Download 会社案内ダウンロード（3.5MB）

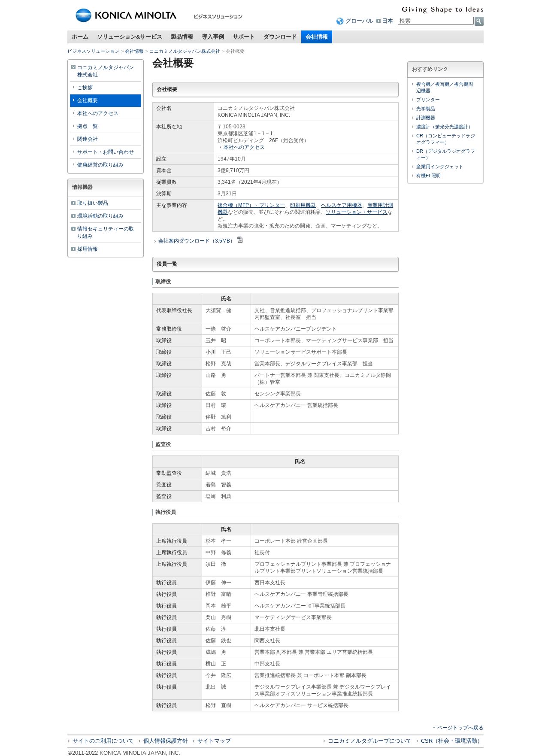click(x=196, y=241)
